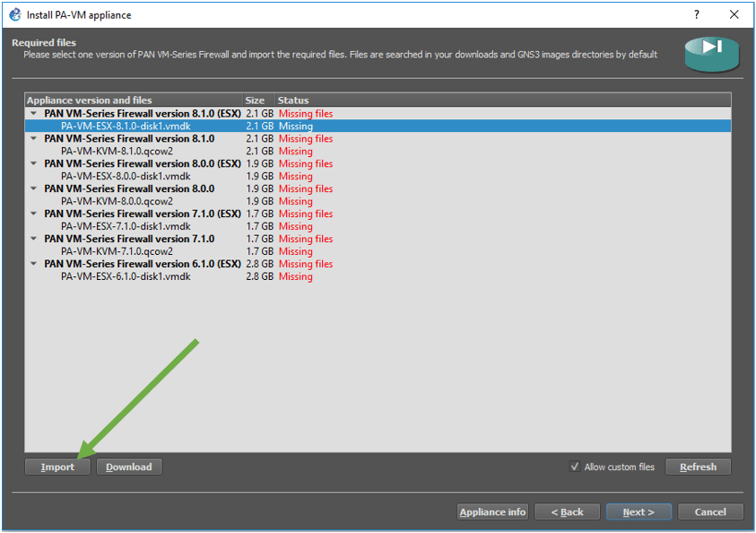The height and width of the screenshot is (533, 756).
Task: Open Appliance info
Action: click(x=492, y=511)
